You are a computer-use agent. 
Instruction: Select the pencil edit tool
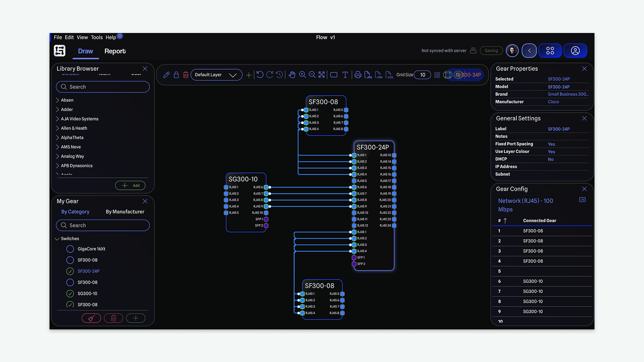[166, 75]
